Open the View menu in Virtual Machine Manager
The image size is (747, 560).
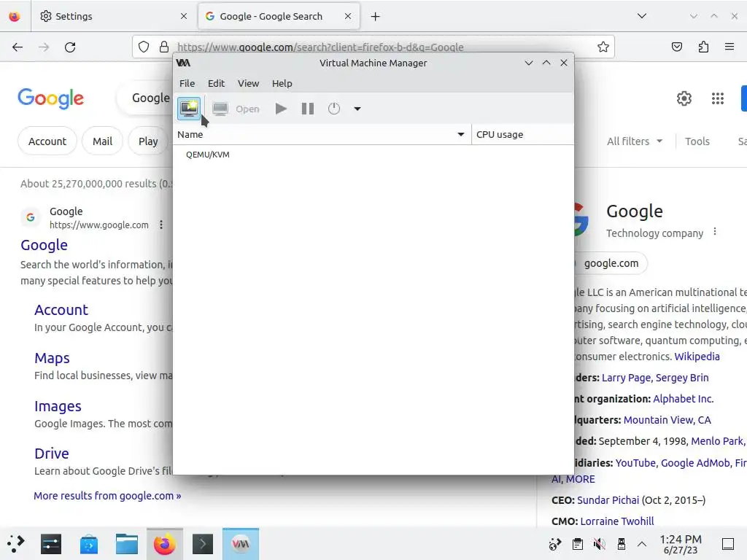[x=248, y=83]
